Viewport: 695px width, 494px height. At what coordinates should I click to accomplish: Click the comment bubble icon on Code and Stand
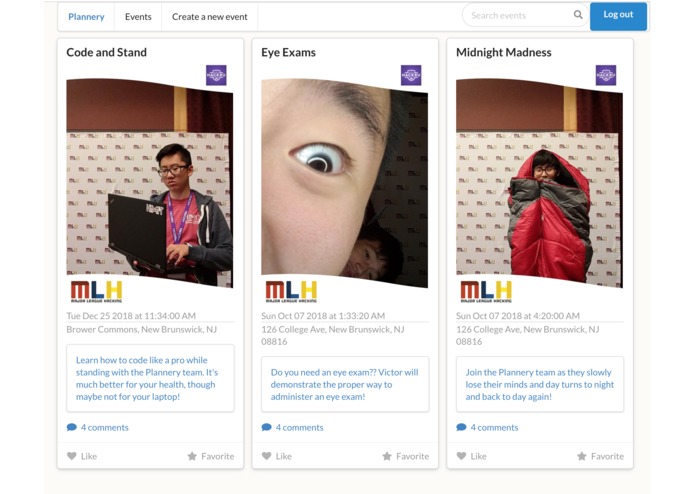[x=72, y=427]
